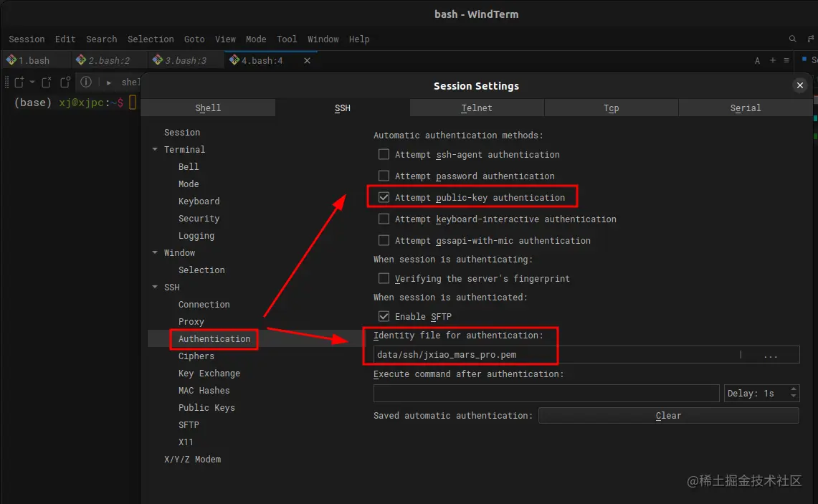Enable gssapi-with-mic authentication checkbox
The width and height of the screenshot is (818, 504).
384,240
